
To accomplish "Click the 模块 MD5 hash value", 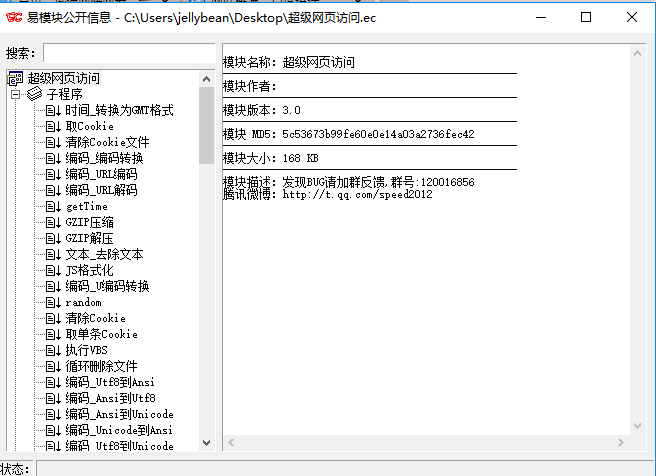I will (378, 134).
